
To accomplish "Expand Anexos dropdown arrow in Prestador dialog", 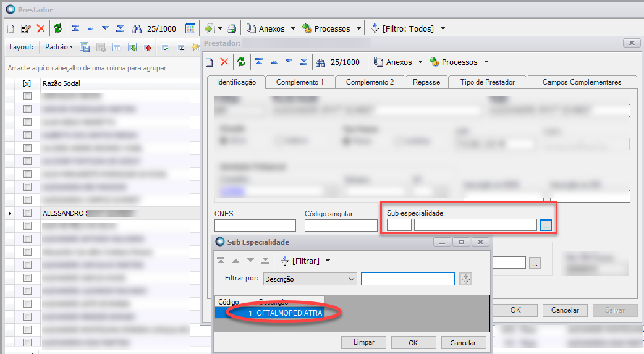I will coord(420,62).
